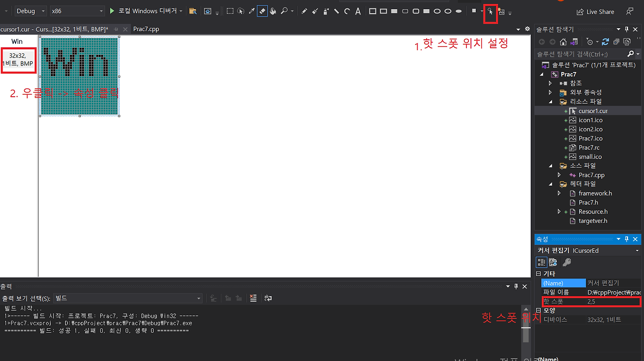The height and width of the screenshot is (361, 644).
Task: Expand the Resource.h node
Action: 559,211
